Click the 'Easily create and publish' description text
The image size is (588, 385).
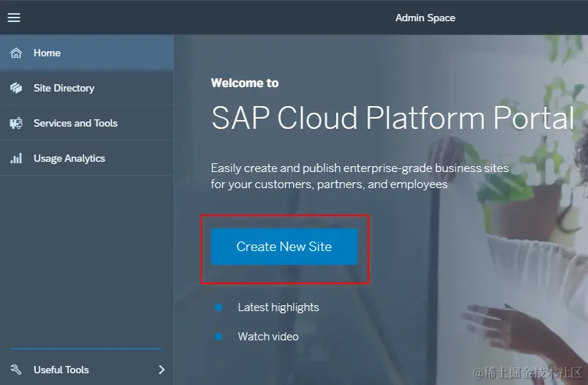(x=360, y=176)
